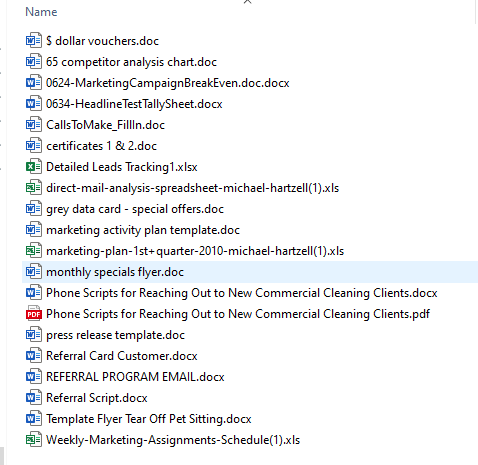Click the Word icon for press release template.doc

(34, 335)
